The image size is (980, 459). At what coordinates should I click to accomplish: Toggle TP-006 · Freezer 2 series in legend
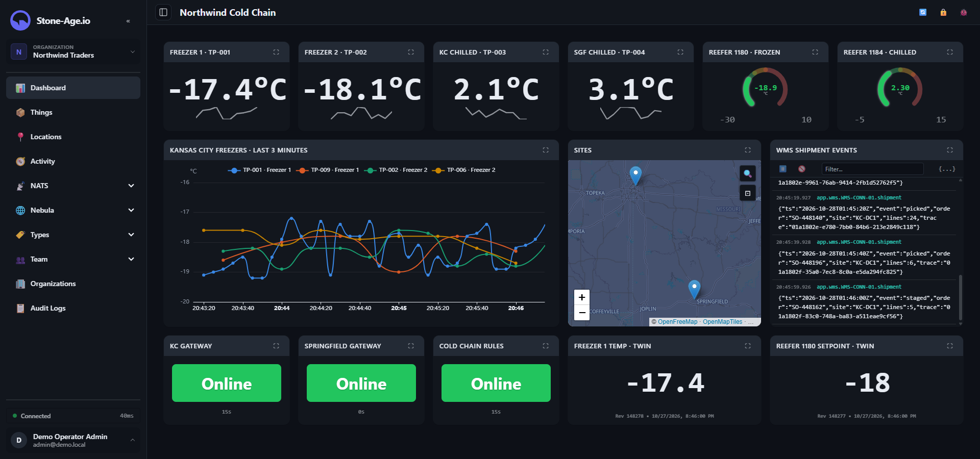[x=463, y=170]
